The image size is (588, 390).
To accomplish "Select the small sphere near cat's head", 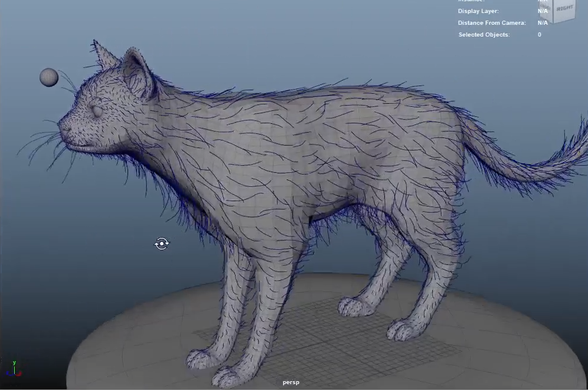I will (x=49, y=77).
